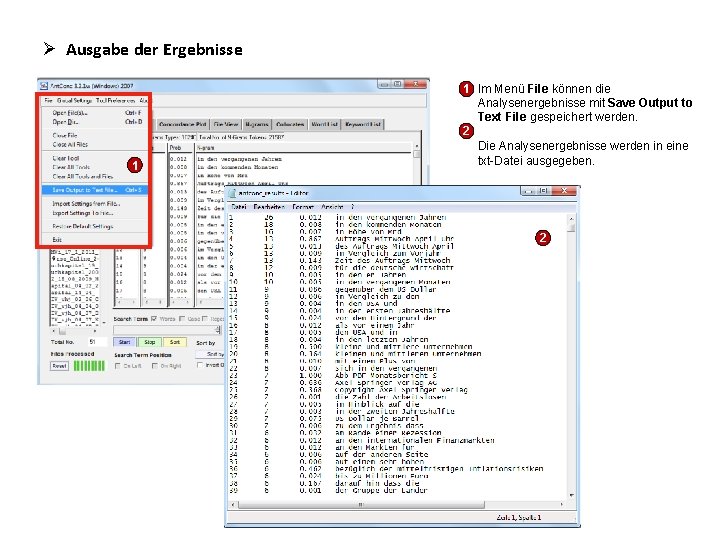Viewport: 720px width, 540px height.
Task: Open the Format menu in Editor
Action: tap(303, 207)
